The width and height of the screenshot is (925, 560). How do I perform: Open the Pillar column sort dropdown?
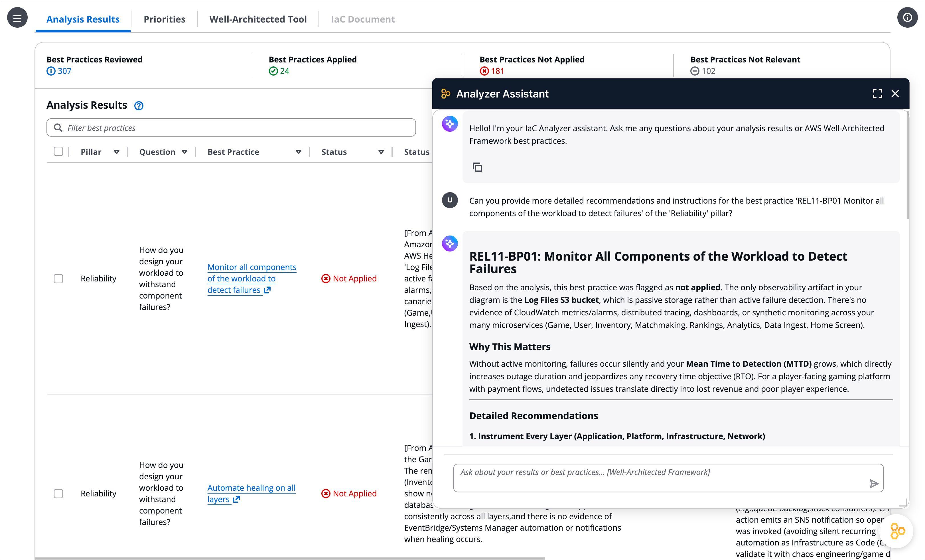pos(116,152)
